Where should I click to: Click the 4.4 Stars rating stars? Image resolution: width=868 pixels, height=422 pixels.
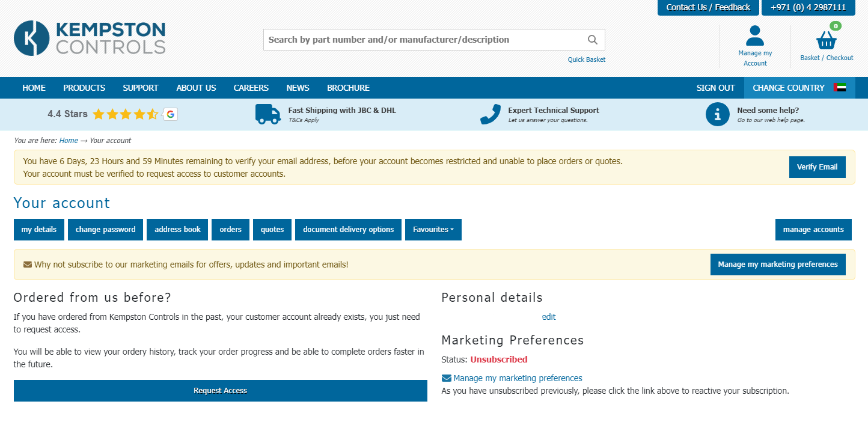125,114
